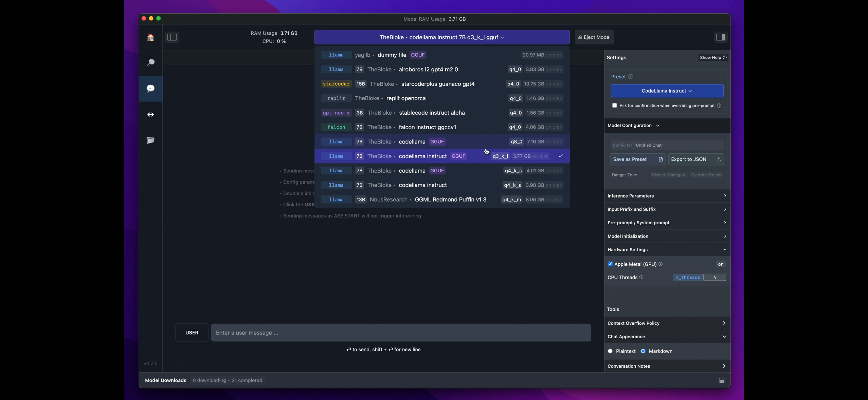This screenshot has height=400, width=868.
Task: Click the Eject Model button
Action: tap(594, 37)
